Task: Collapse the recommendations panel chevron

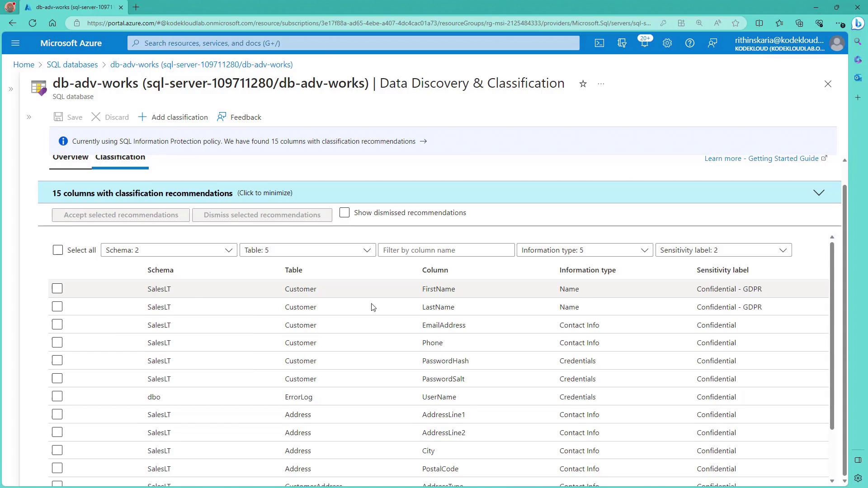Action: tap(819, 192)
